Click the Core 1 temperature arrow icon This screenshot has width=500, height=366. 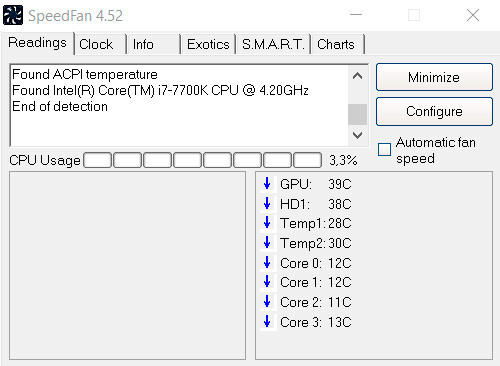pos(267,282)
